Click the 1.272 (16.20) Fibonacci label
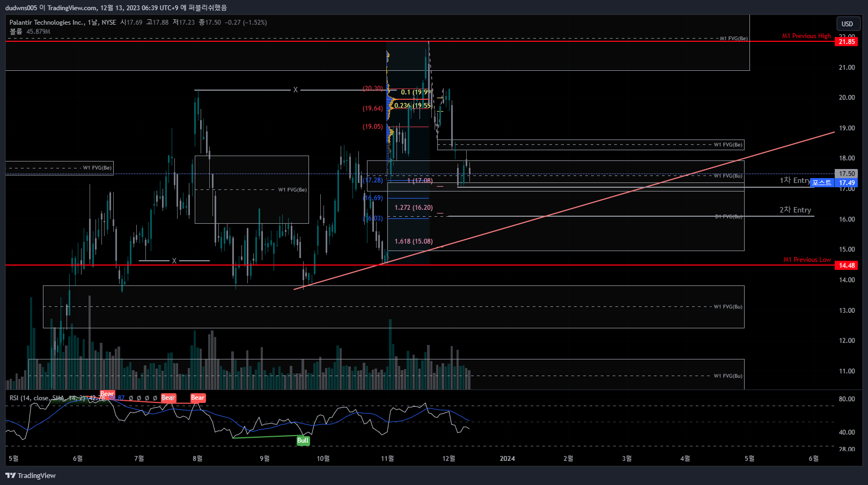The image size is (868, 485). (414, 208)
